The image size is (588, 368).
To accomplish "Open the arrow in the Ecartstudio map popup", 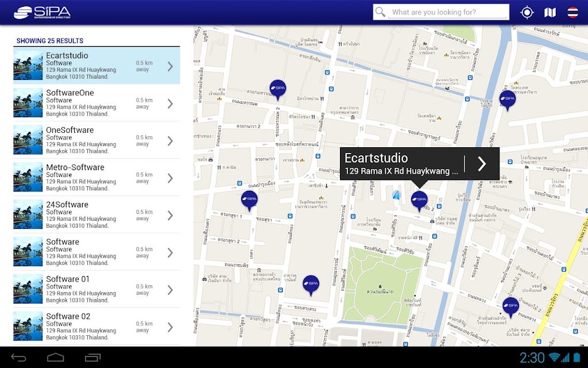I will click(482, 164).
